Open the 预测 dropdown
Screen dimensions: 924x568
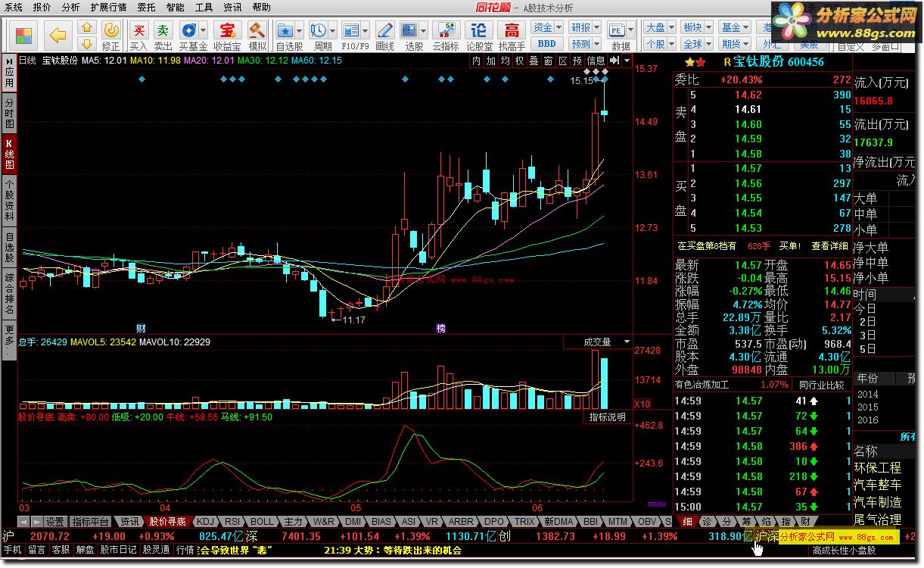click(584, 44)
